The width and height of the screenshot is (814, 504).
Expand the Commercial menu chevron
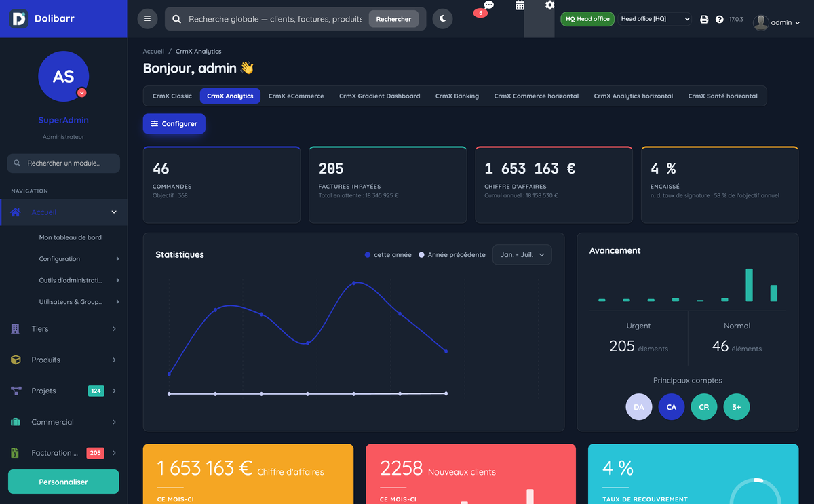click(114, 422)
